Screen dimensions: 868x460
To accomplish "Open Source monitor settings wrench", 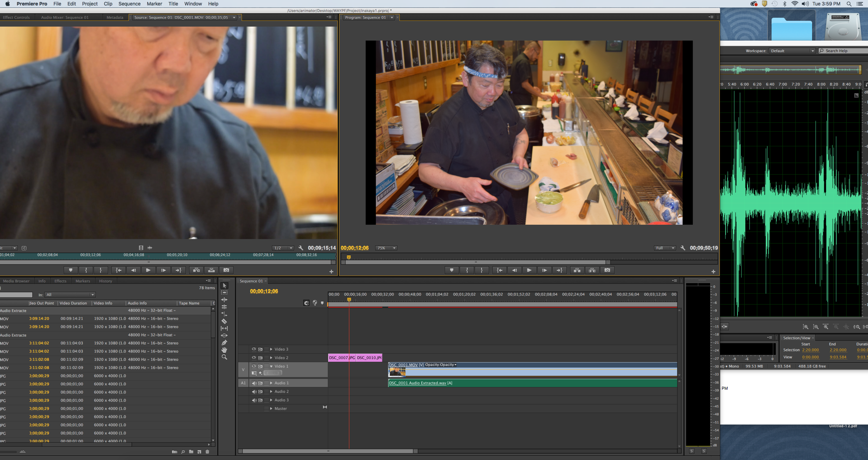I will pos(301,248).
